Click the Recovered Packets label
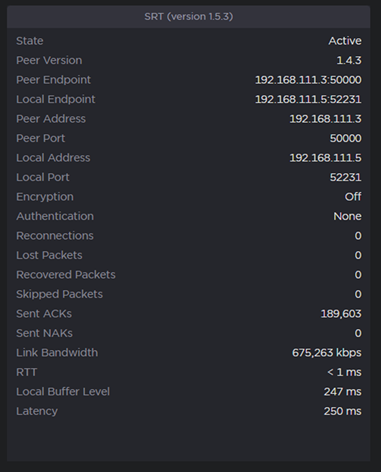 tap(66, 275)
